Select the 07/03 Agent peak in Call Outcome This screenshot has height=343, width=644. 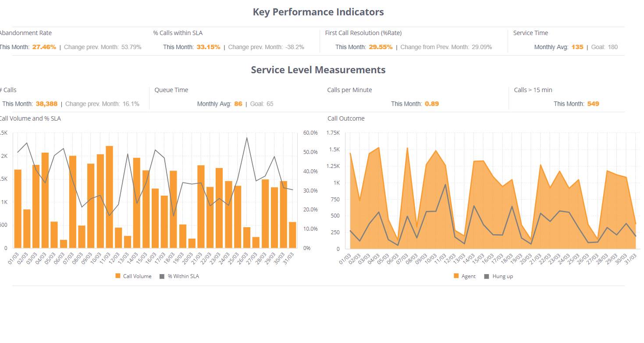pyautogui.click(x=407, y=148)
